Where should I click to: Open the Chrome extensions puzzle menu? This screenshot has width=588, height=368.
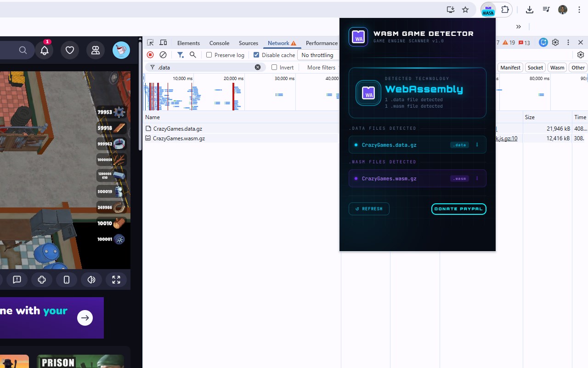505,10
